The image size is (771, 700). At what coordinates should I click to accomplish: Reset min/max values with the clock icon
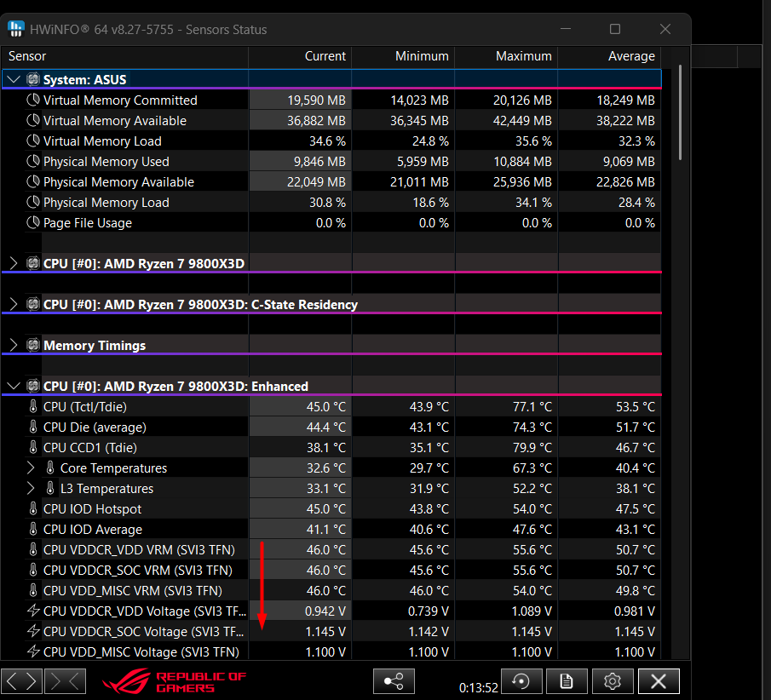[x=521, y=681]
